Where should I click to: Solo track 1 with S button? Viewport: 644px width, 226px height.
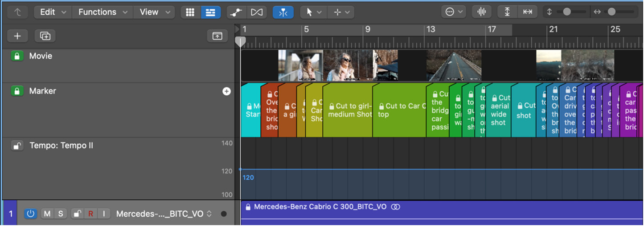pos(60,214)
